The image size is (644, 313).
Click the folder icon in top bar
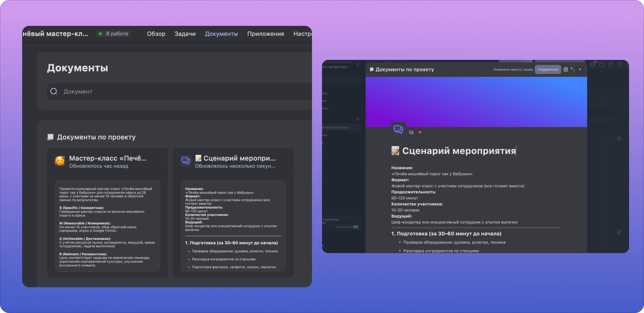pyautogui.click(x=602, y=65)
